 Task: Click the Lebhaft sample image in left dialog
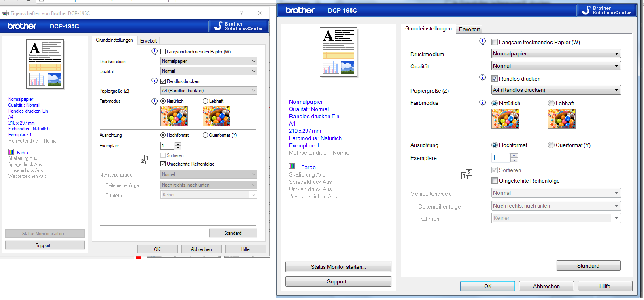(x=217, y=116)
